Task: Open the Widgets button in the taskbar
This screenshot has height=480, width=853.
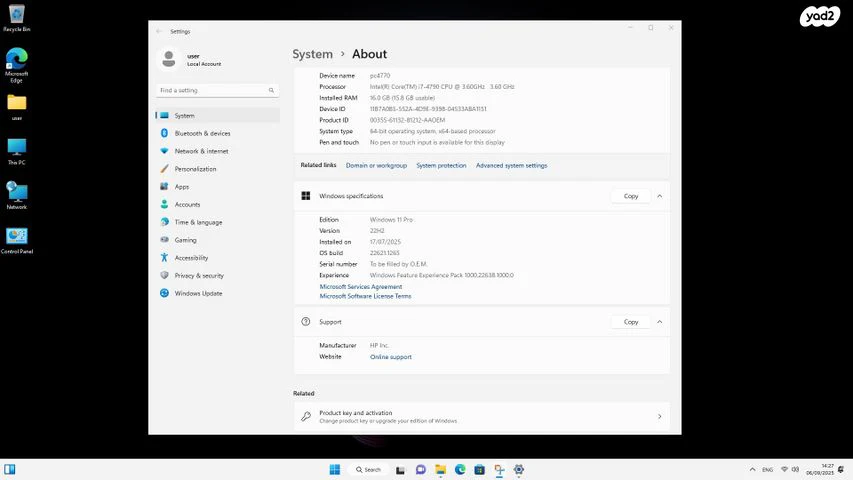Action: [x=10, y=469]
